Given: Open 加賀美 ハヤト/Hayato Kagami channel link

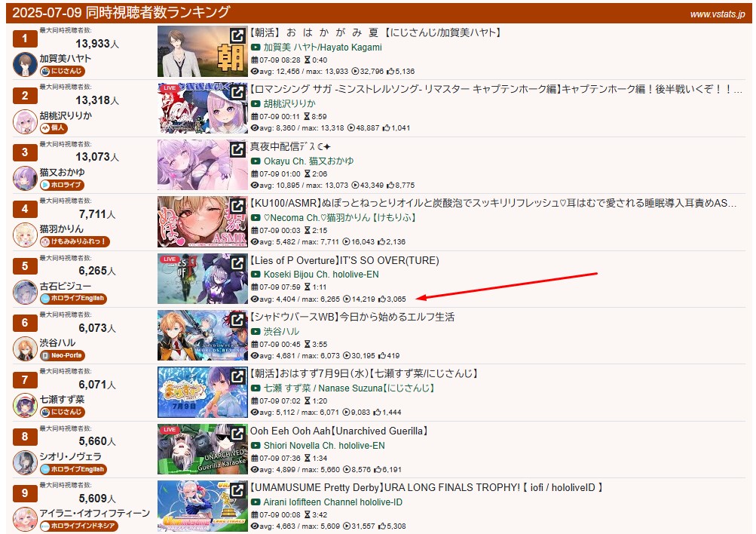Looking at the screenshot, I should (323, 48).
